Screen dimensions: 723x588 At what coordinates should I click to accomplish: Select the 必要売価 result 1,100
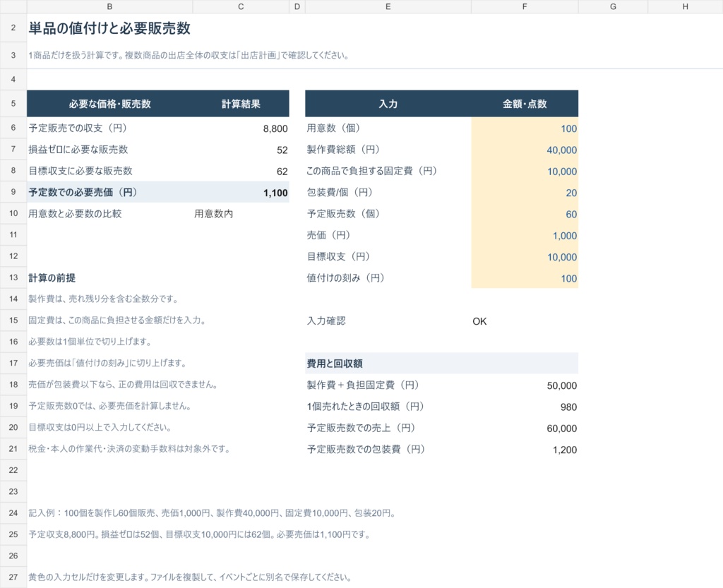click(241, 193)
